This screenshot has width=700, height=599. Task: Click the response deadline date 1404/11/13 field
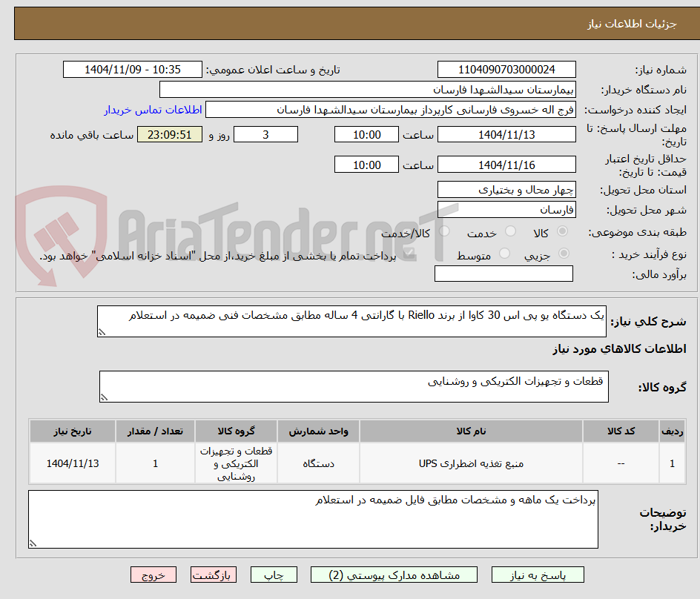point(506,134)
